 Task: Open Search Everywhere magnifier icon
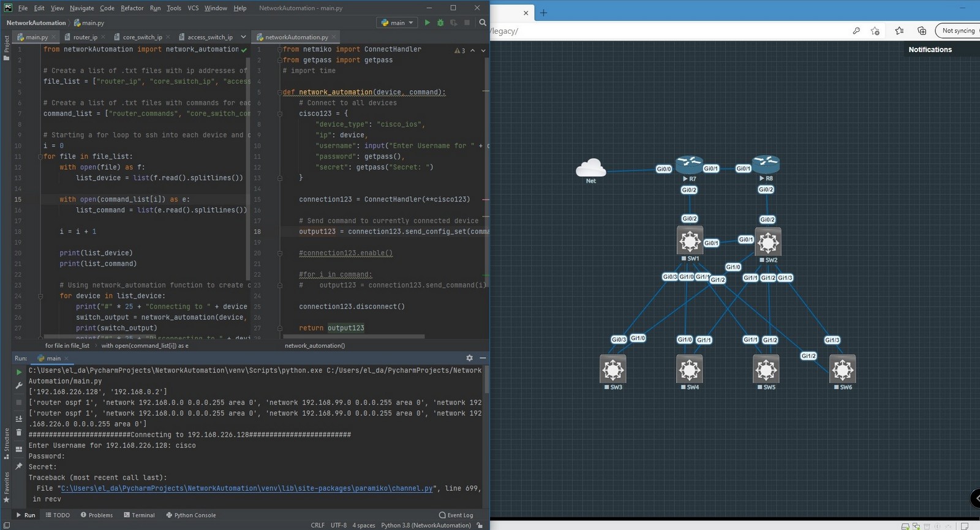483,23
